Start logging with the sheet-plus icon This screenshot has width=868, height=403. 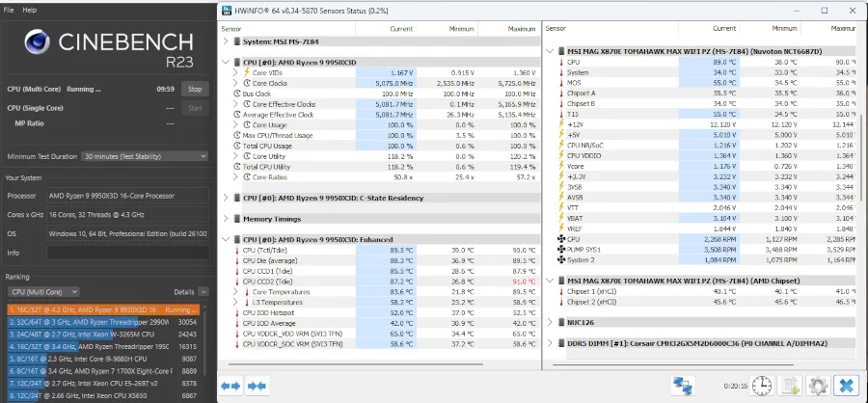coord(790,386)
